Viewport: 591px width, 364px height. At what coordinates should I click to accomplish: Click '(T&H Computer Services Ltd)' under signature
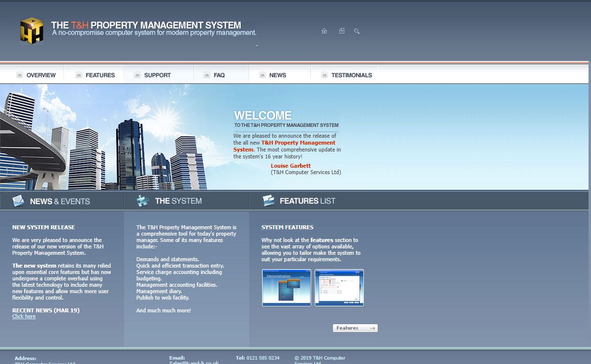(x=306, y=172)
